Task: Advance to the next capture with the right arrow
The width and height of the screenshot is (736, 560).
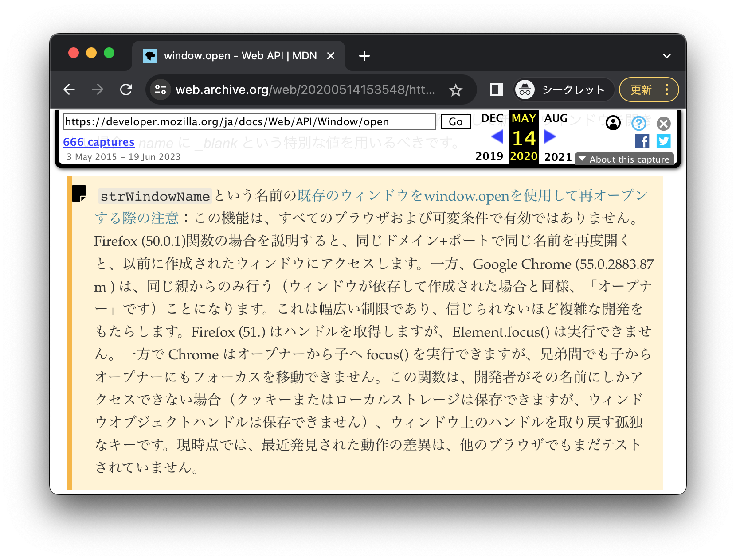Action: coord(549,137)
